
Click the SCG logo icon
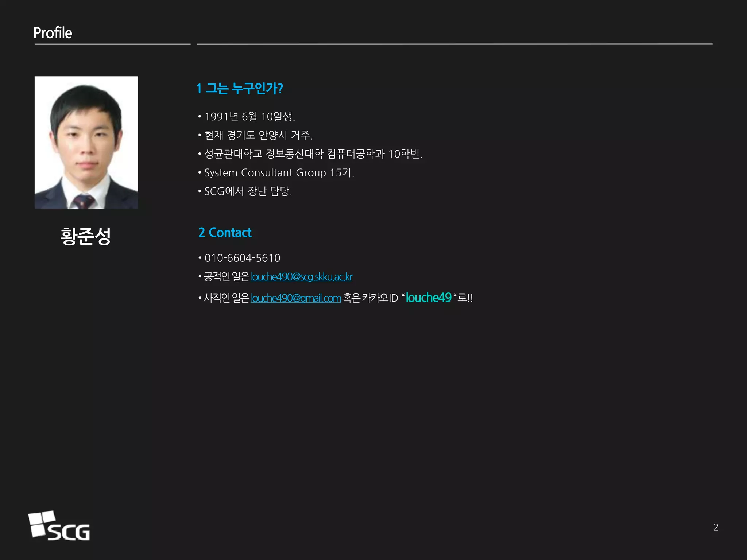click(x=59, y=526)
